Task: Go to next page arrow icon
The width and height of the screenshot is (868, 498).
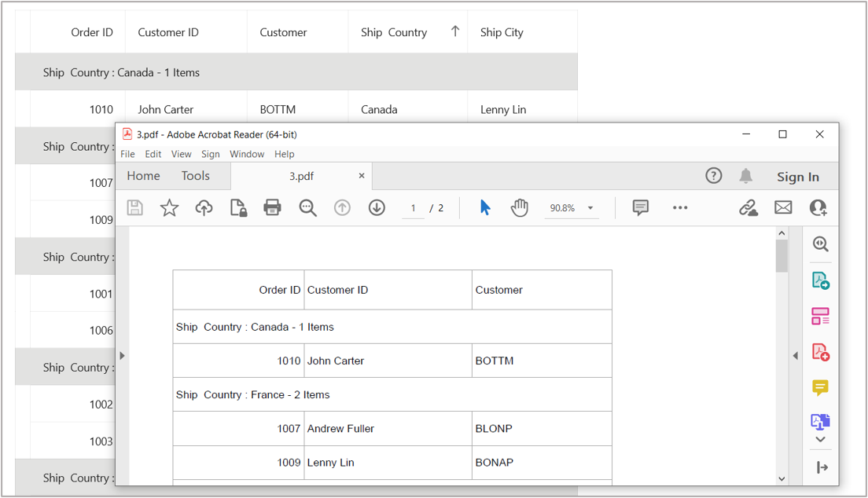Action: click(377, 208)
